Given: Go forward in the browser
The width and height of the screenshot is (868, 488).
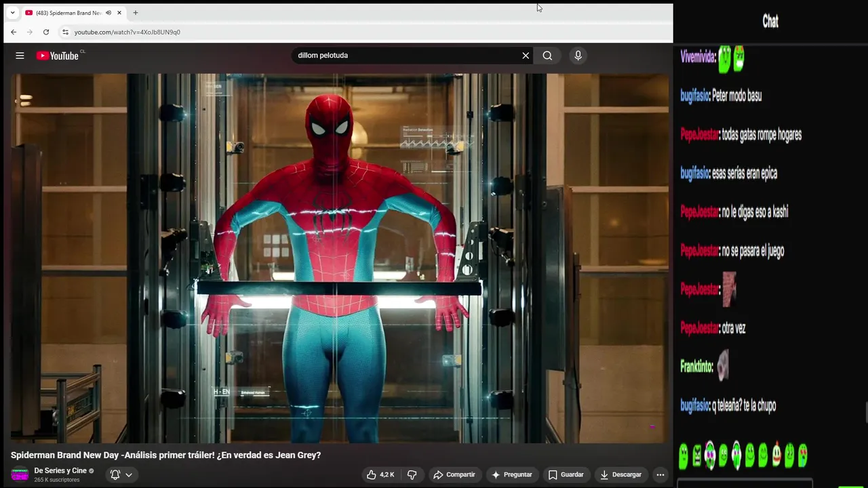Looking at the screenshot, I should click(30, 32).
